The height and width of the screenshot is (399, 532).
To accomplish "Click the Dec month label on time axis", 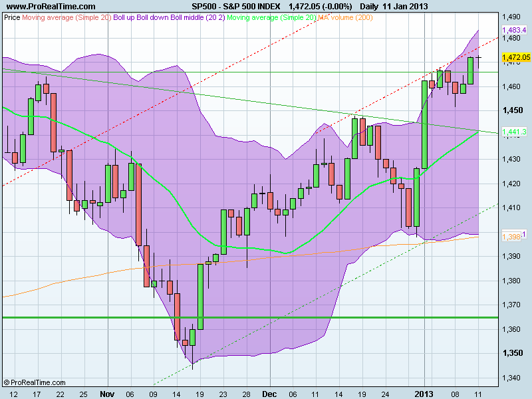I will pyautogui.click(x=269, y=394).
